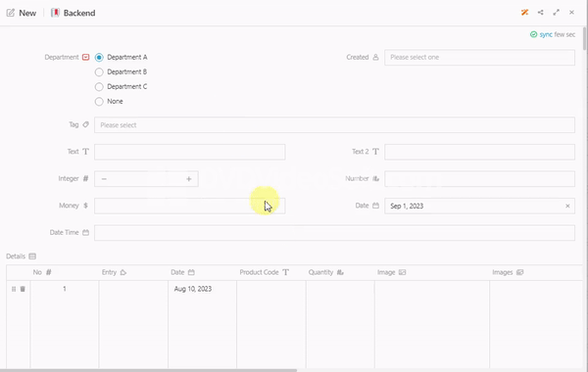Click the Date Time calendar icon
The image size is (588, 372).
(x=86, y=232)
